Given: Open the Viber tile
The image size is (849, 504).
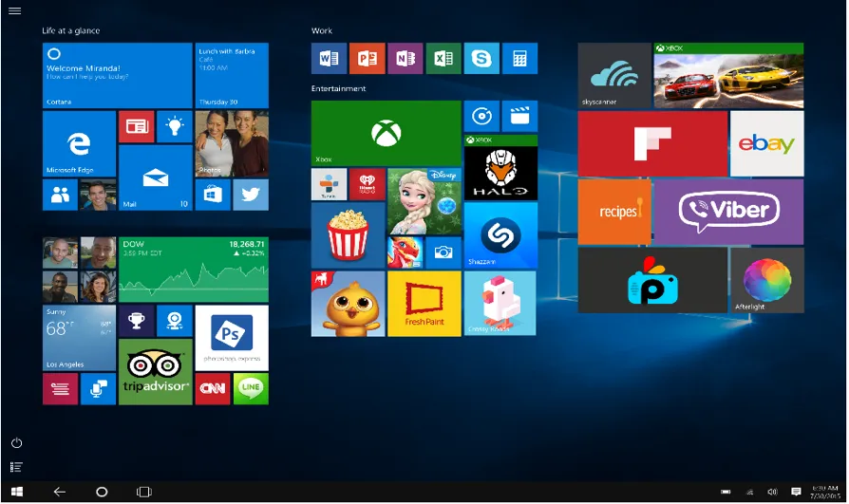Looking at the screenshot, I should coord(728,213).
